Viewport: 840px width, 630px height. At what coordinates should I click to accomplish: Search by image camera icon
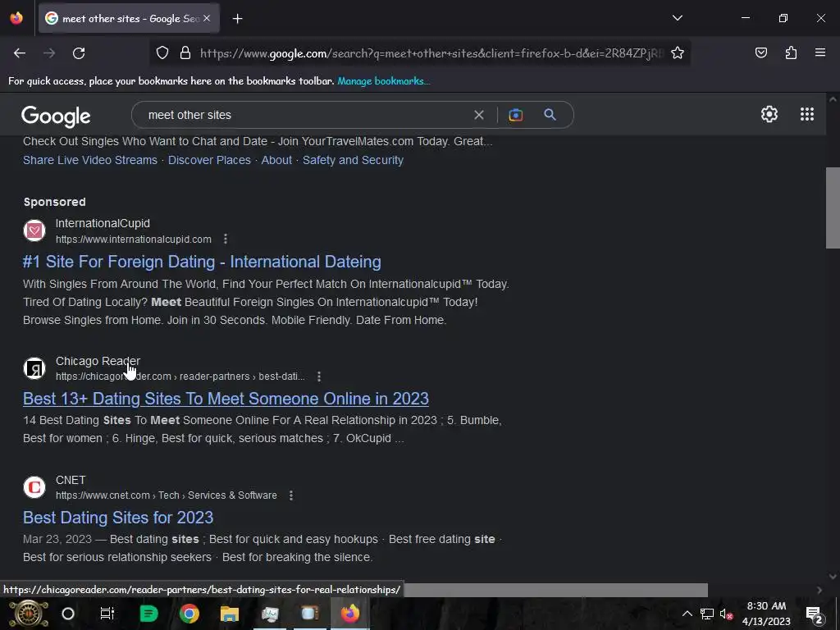click(x=515, y=115)
